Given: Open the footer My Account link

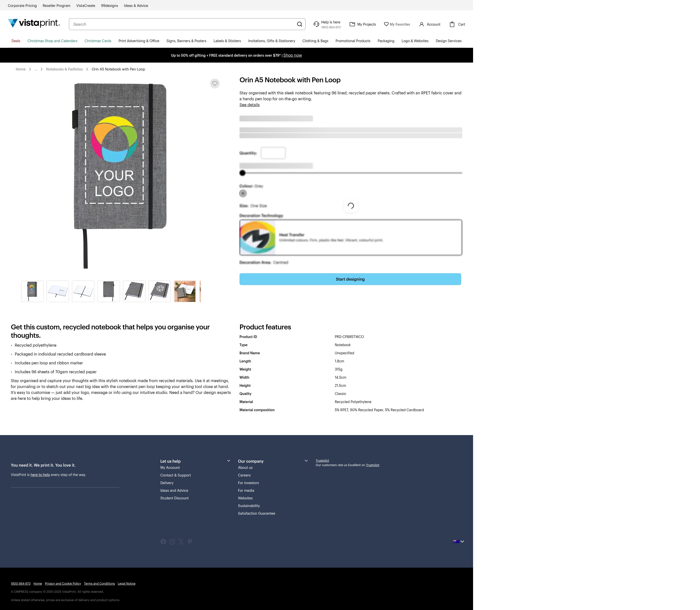Looking at the screenshot, I should pyautogui.click(x=170, y=468).
